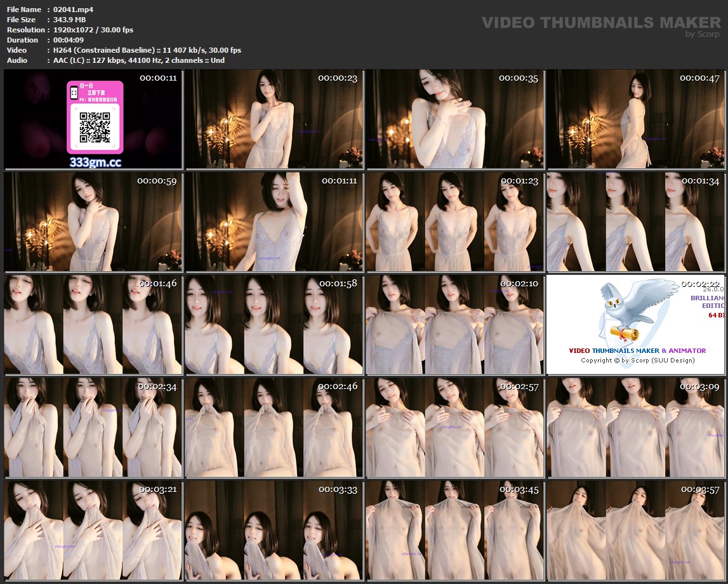Open the thumbnail at timestamp 00:00:23
The image size is (728, 584).
(x=274, y=119)
